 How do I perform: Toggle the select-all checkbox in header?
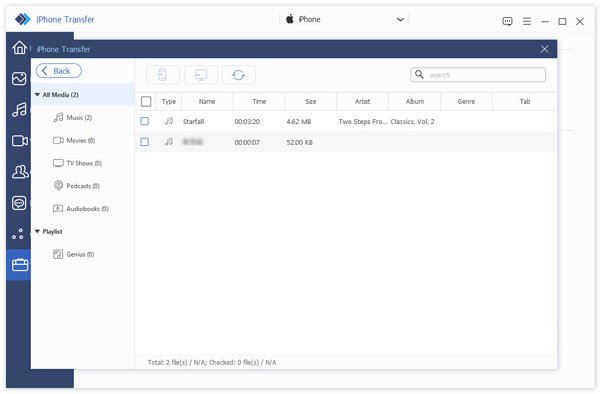click(146, 101)
